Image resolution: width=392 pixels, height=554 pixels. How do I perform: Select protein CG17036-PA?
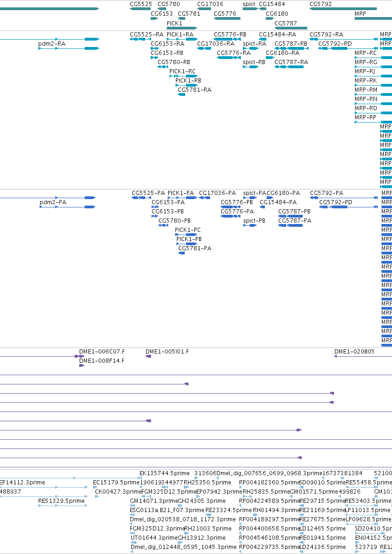pos(217,193)
